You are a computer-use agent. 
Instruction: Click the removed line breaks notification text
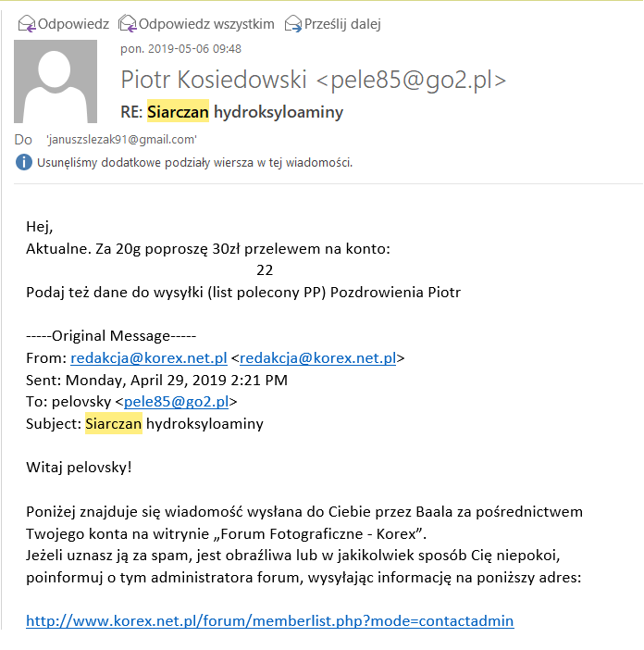click(194, 163)
